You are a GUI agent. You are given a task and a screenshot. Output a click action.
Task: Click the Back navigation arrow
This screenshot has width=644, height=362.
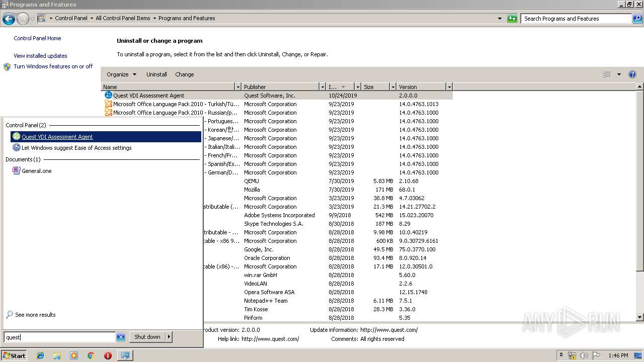click(x=9, y=19)
